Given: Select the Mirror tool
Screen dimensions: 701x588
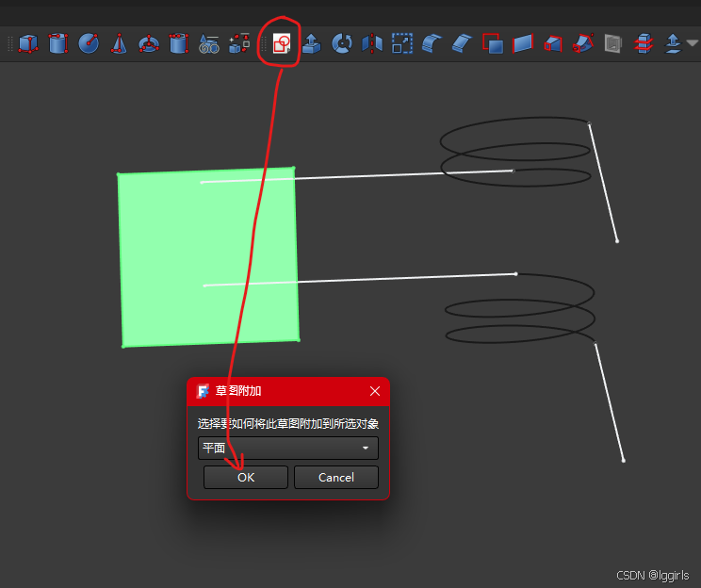Looking at the screenshot, I should click(x=372, y=44).
